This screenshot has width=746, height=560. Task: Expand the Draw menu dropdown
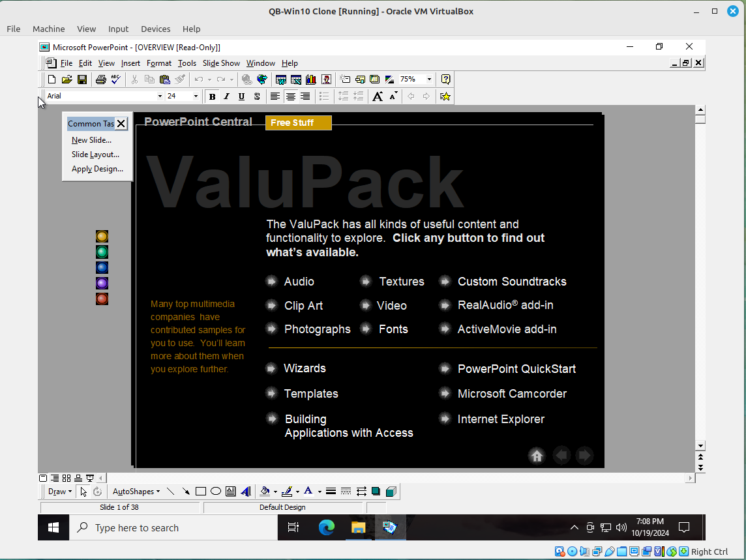[x=60, y=492]
